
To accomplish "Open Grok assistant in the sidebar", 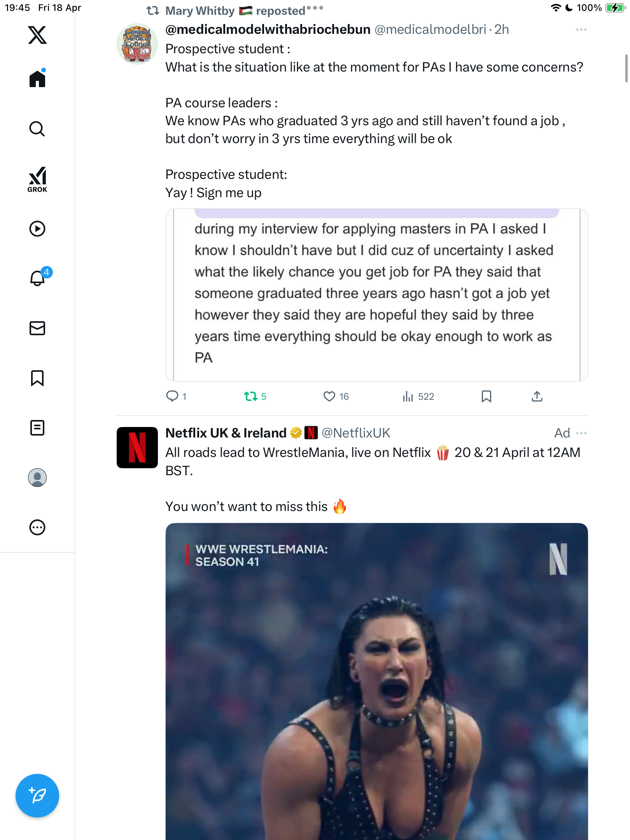I will (x=37, y=180).
